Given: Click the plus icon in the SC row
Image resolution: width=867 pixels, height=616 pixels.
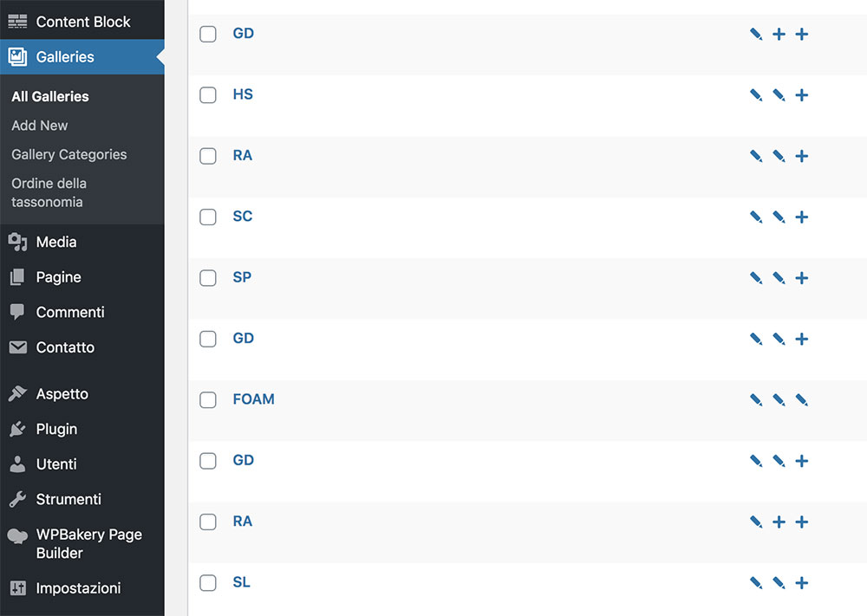Looking at the screenshot, I should 802,217.
